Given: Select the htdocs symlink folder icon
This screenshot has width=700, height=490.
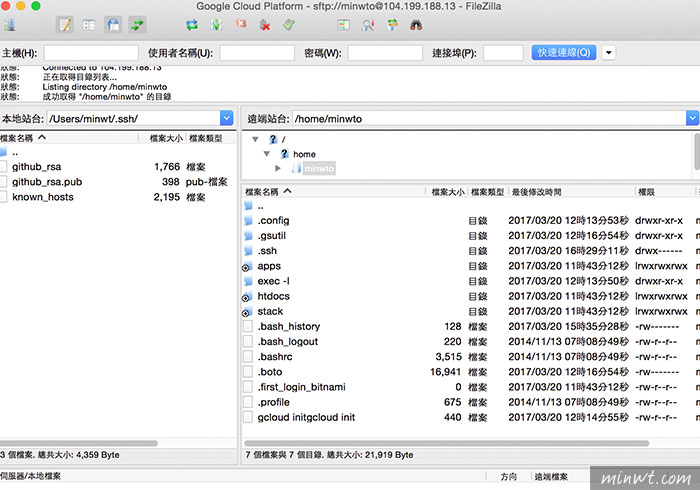Looking at the screenshot, I should [x=247, y=297].
